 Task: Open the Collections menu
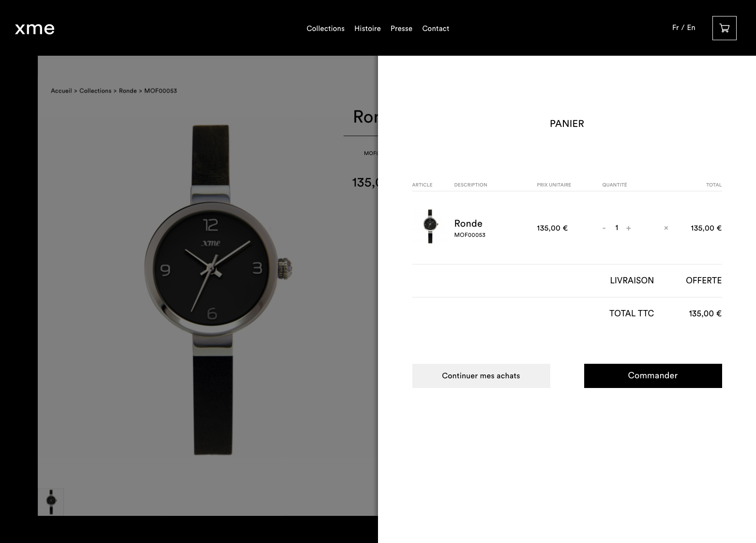(325, 29)
